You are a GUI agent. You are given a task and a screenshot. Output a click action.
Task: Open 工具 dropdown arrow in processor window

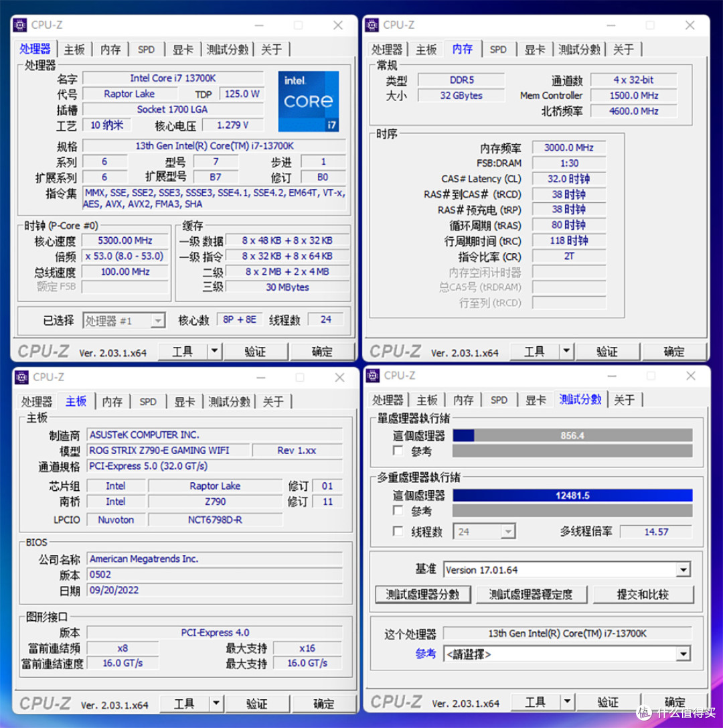[214, 351]
